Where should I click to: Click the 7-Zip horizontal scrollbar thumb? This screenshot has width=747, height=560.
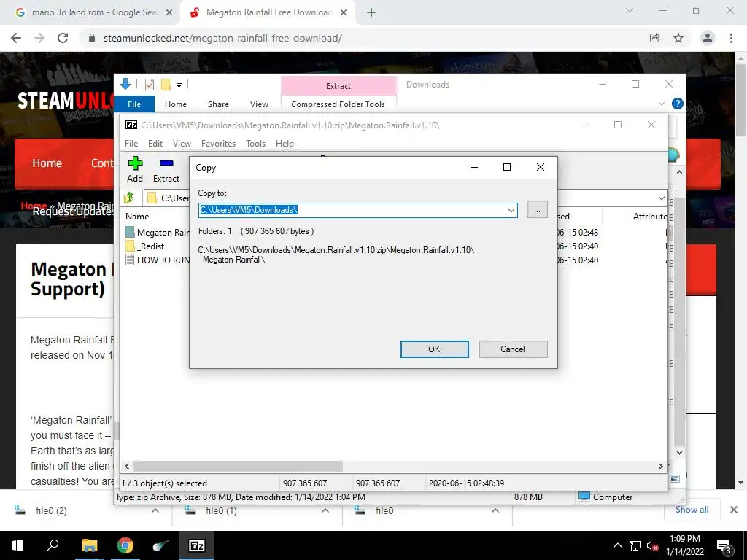click(x=238, y=466)
